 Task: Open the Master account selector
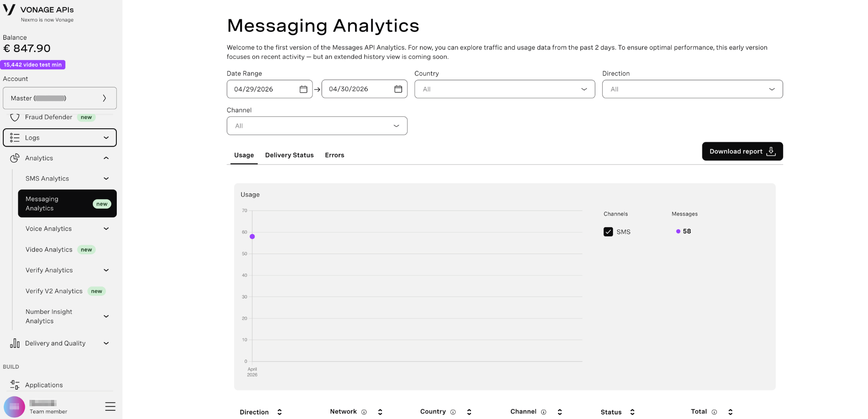point(60,98)
